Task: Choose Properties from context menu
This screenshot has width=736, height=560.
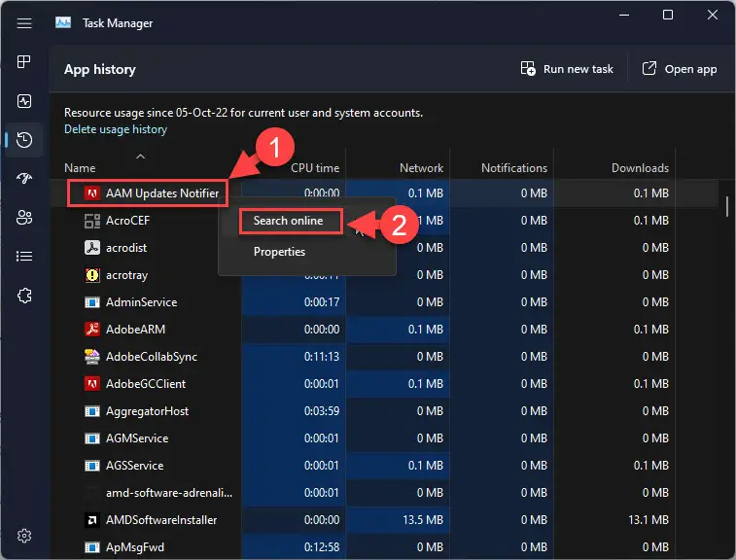Action: (279, 252)
